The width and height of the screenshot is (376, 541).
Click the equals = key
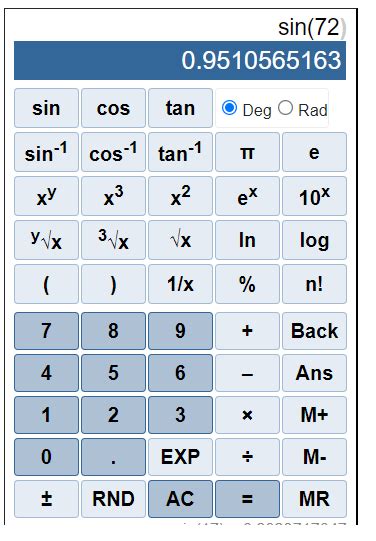pos(247,499)
